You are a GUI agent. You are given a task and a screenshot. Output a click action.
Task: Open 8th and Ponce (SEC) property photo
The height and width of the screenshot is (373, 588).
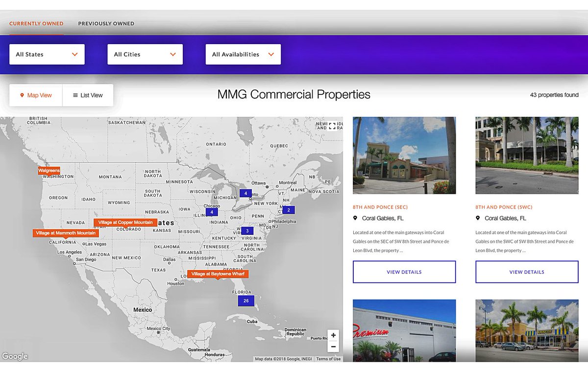click(x=404, y=155)
